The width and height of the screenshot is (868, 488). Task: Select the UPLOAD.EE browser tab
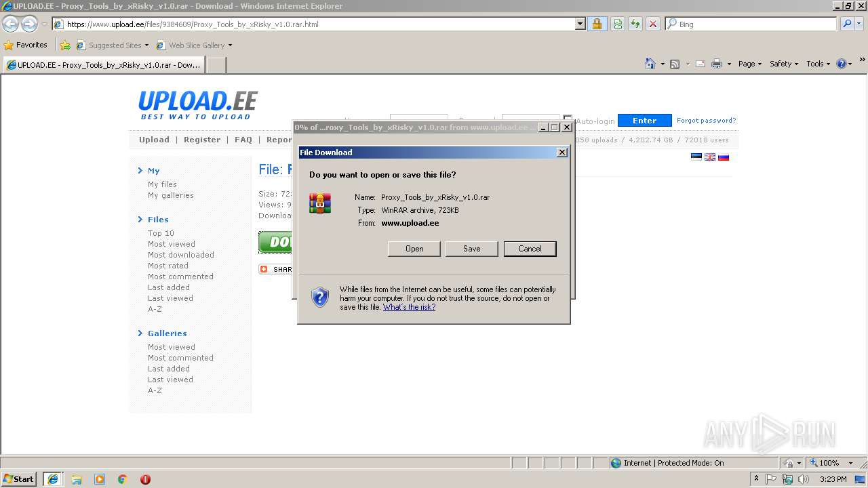point(103,65)
